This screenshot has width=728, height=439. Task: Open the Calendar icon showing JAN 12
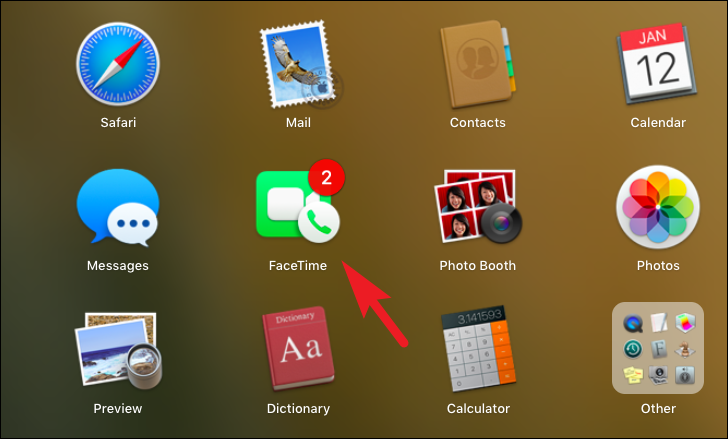coord(657,63)
